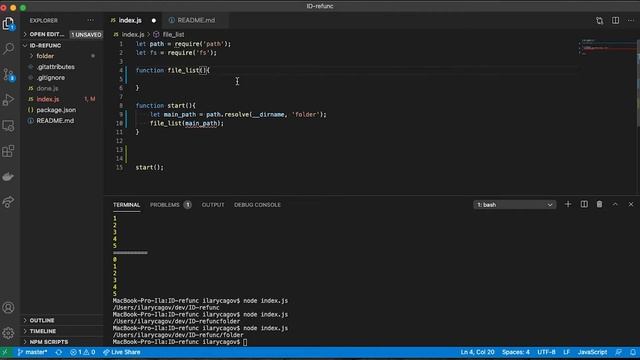Open the Live Share activity bar icon
Image resolution: width=640 pixels, height=360 pixels.
point(9,202)
